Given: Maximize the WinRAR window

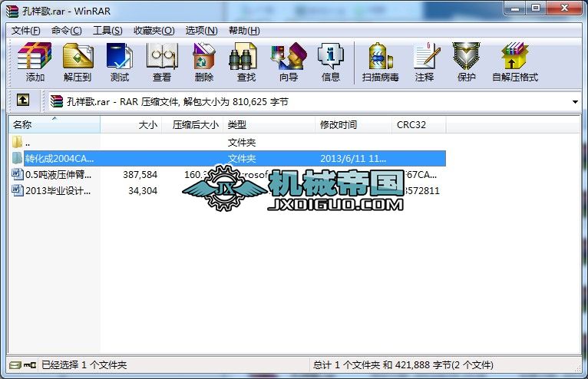Looking at the screenshot, I should point(536,8).
